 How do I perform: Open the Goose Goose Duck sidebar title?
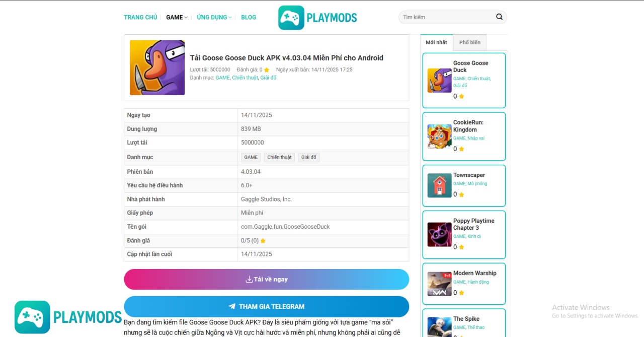point(471,66)
